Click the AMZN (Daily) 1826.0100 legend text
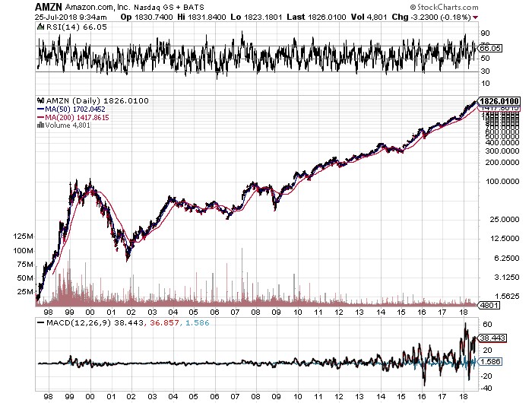 coord(97,100)
